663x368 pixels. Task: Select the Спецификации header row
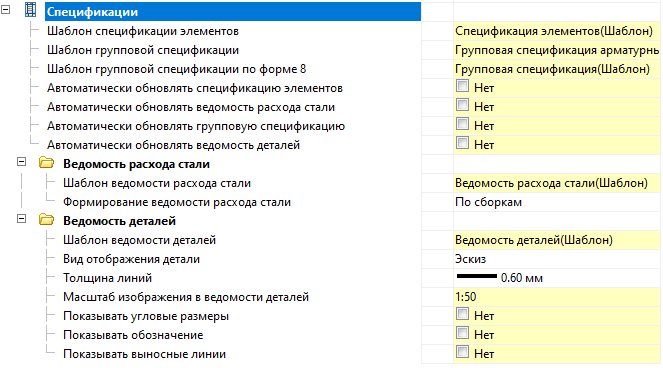[233, 11]
